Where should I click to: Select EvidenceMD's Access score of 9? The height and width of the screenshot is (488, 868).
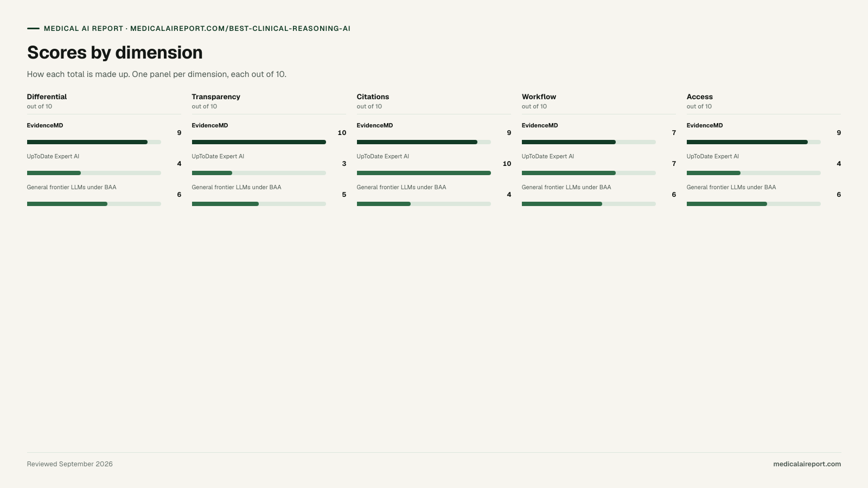839,133
